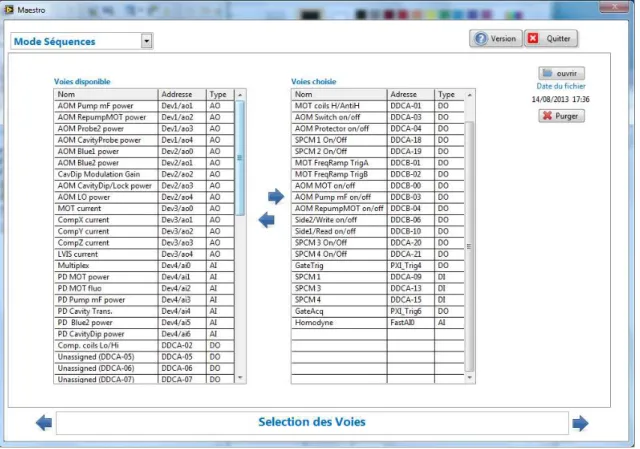Select chosen row MOT FreqRamp TrigA
This screenshot has height=449, width=640.
tap(378, 163)
